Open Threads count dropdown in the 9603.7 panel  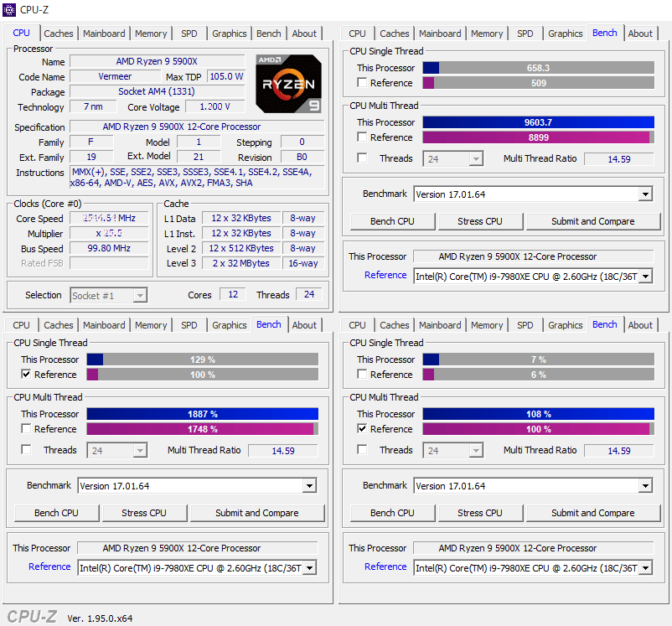[x=453, y=158]
